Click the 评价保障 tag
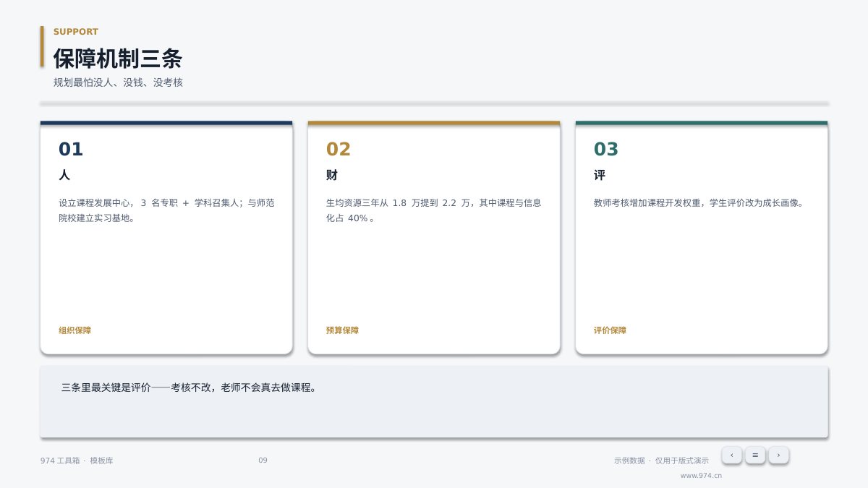Image resolution: width=868 pixels, height=488 pixels. point(610,330)
